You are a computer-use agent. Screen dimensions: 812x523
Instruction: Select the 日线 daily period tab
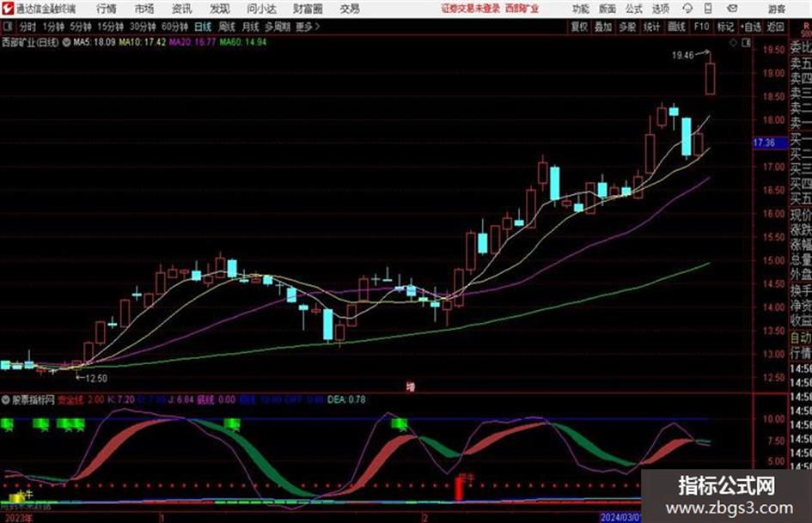click(203, 27)
